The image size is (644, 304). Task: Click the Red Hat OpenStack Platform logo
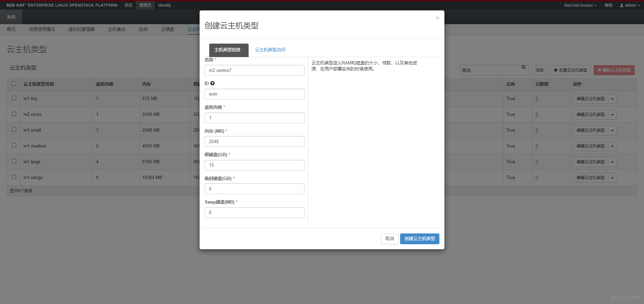[x=62, y=5]
